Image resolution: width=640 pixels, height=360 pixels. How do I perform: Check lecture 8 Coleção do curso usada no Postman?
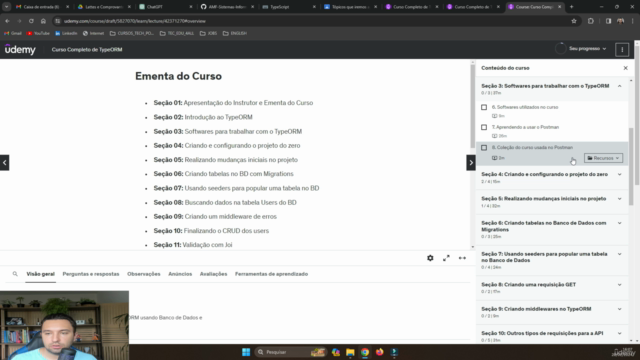coord(484,148)
